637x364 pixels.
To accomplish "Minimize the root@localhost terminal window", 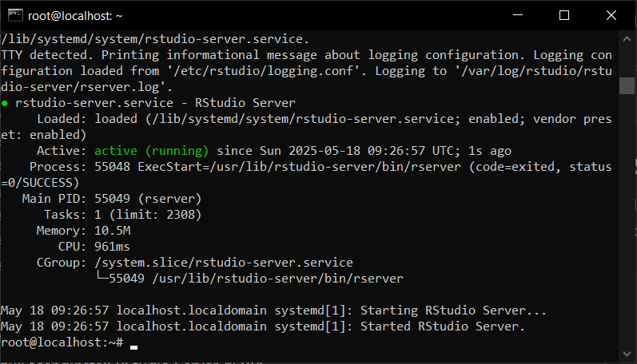I will pyautogui.click(x=518, y=15).
